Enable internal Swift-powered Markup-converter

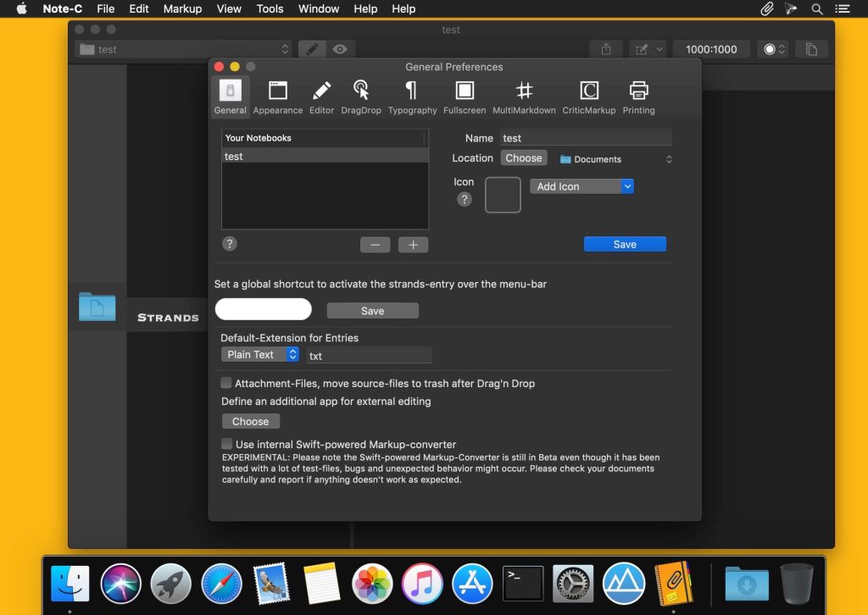pyautogui.click(x=227, y=444)
